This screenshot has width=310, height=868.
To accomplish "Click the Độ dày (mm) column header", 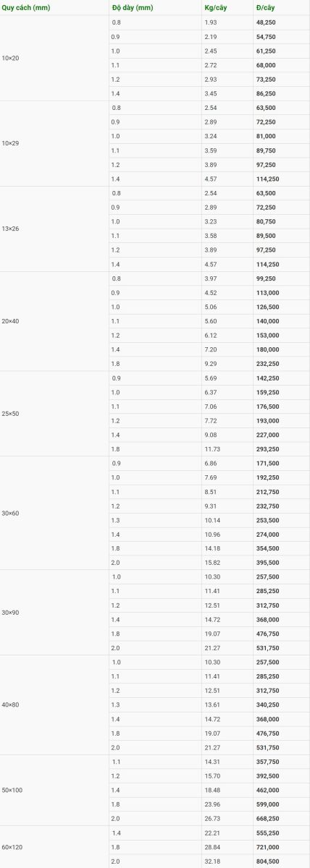I will pyautogui.click(x=133, y=8).
